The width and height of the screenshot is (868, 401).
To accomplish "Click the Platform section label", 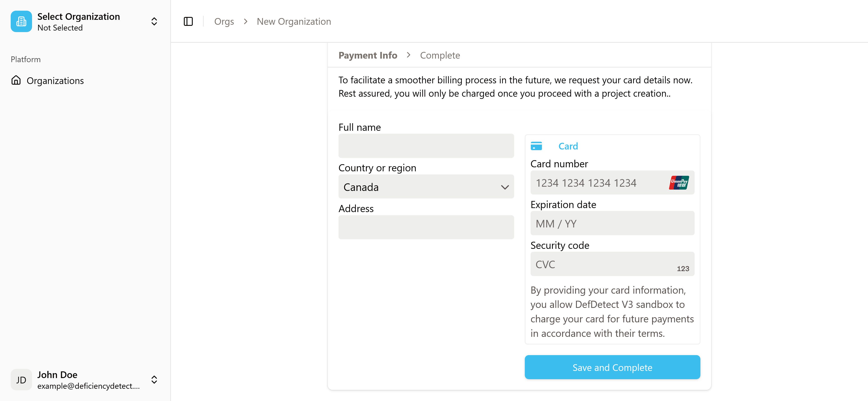I will click(26, 59).
